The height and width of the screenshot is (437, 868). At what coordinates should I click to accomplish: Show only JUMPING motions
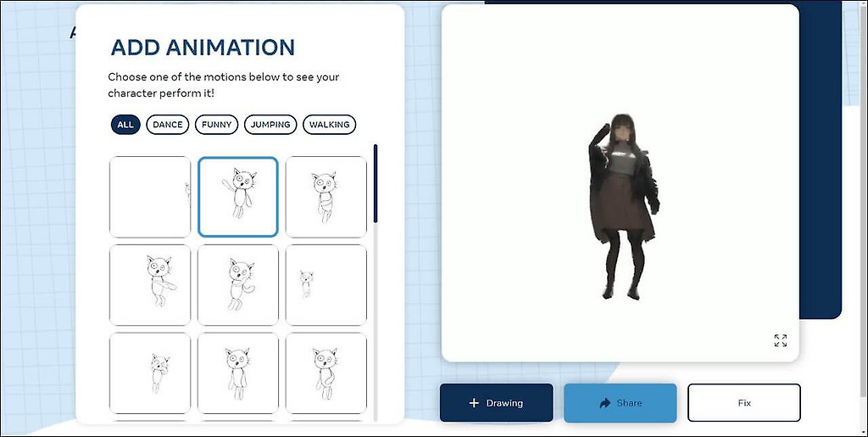click(270, 125)
